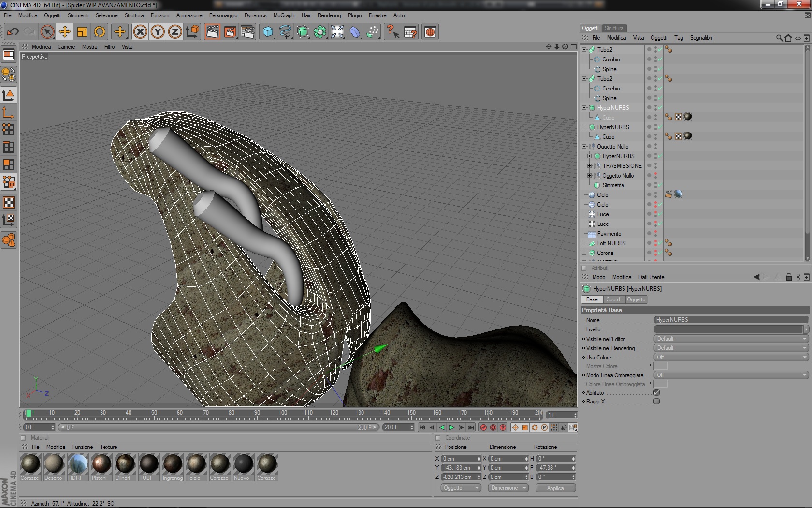Expand the Loft NURBS tree item

pos(584,243)
